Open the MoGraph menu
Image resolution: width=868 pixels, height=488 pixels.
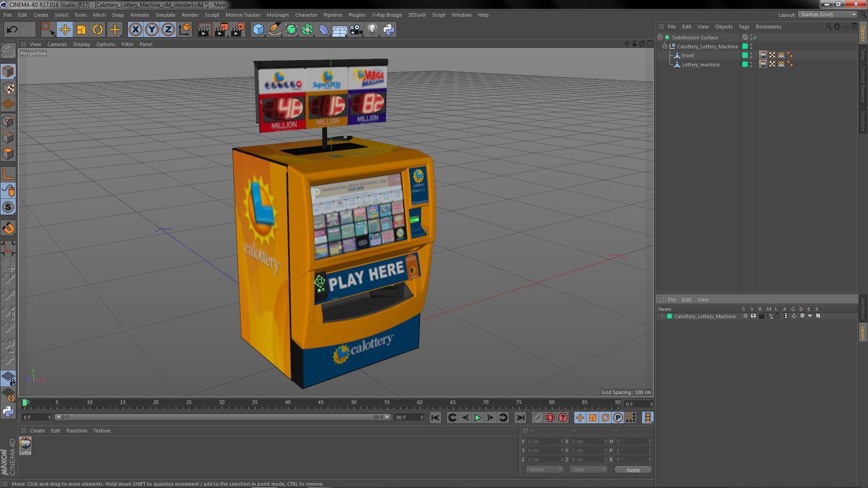tap(278, 15)
